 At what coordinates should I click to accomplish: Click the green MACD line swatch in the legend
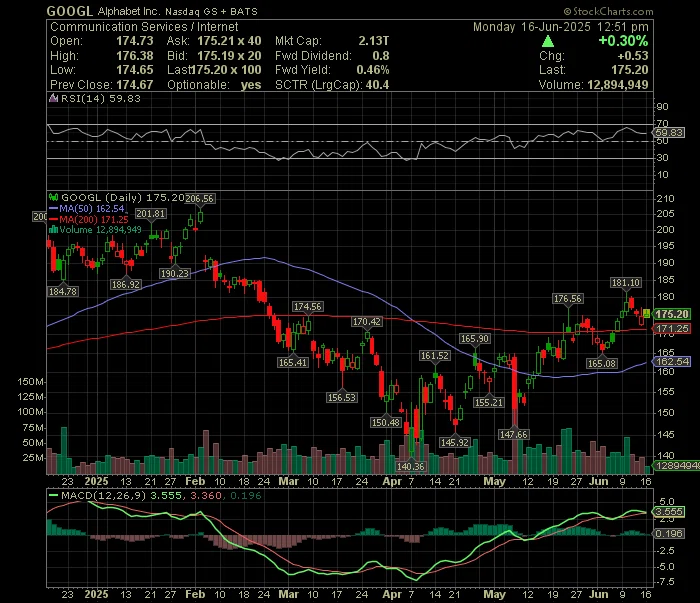54,495
